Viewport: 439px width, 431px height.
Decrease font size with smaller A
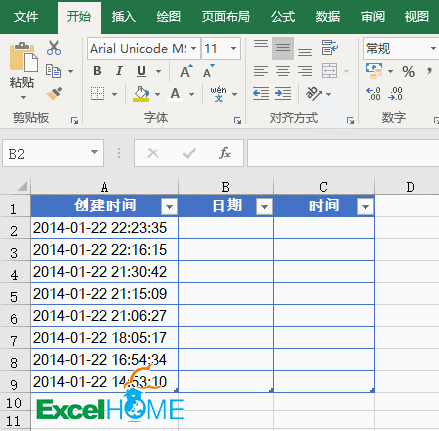209,71
